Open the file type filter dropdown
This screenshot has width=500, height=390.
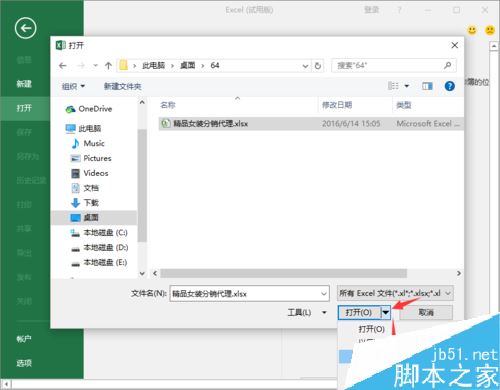click(x=395, y=293)
